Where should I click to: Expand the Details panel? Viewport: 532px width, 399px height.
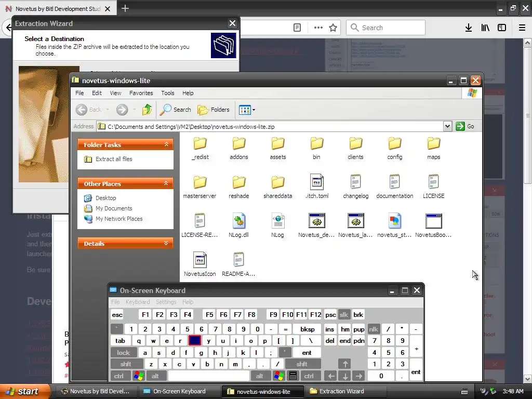pos(166,243)
